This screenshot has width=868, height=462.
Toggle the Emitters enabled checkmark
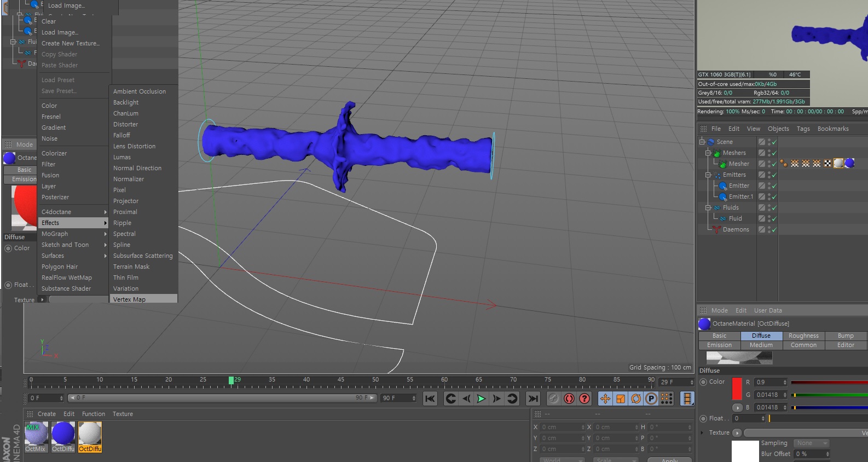(x=774, y=175)
